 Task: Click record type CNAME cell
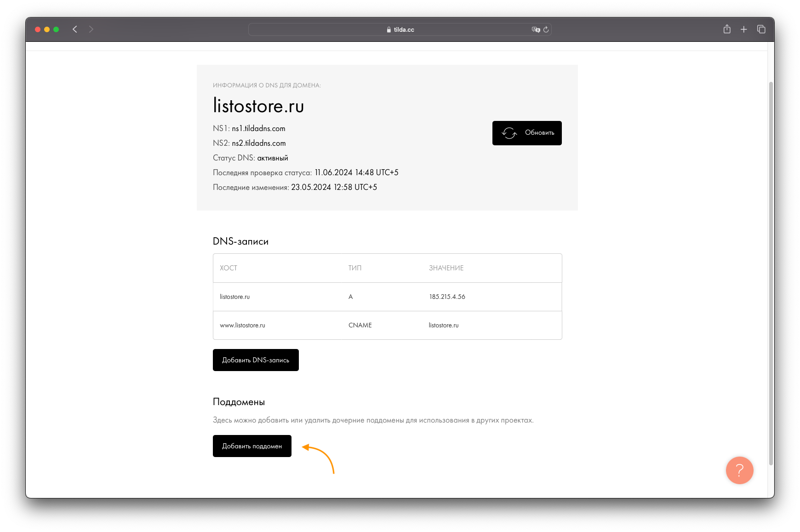coord(360,325)
